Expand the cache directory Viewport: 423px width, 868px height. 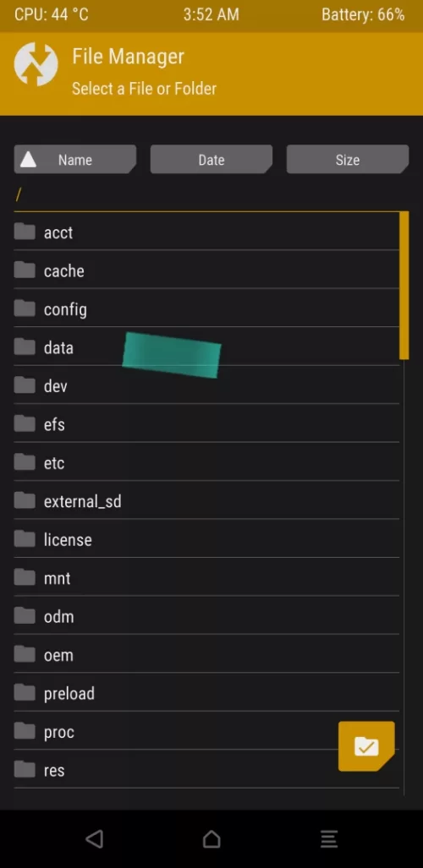[206, 270]
